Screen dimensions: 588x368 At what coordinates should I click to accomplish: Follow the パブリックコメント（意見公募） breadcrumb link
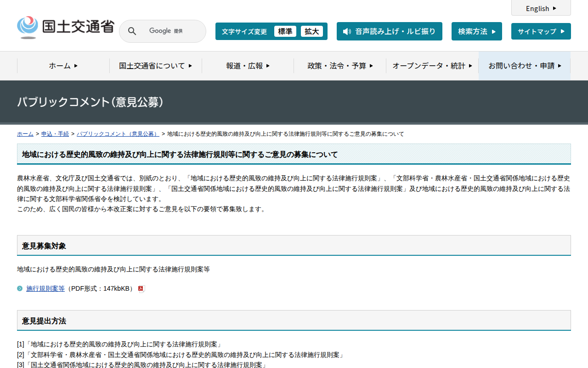click(x=118, y=134)
